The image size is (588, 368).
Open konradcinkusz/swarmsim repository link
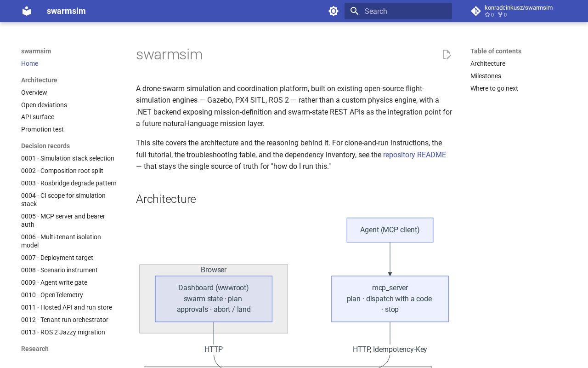point(518,11)
